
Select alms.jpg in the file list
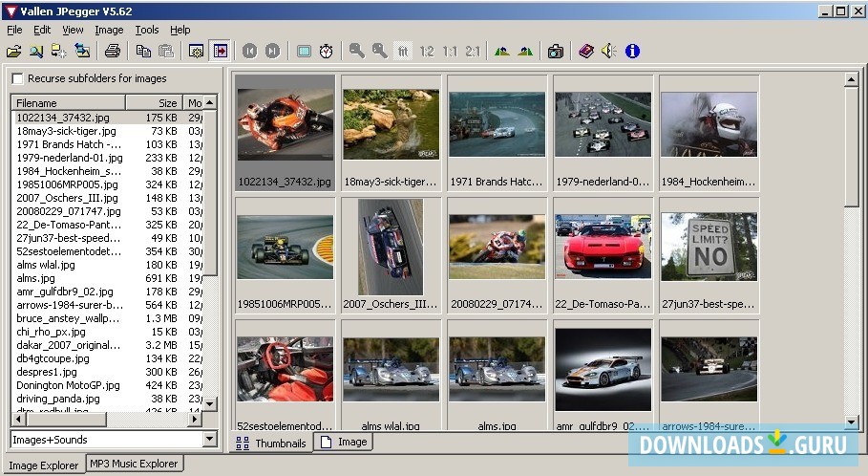40,278
